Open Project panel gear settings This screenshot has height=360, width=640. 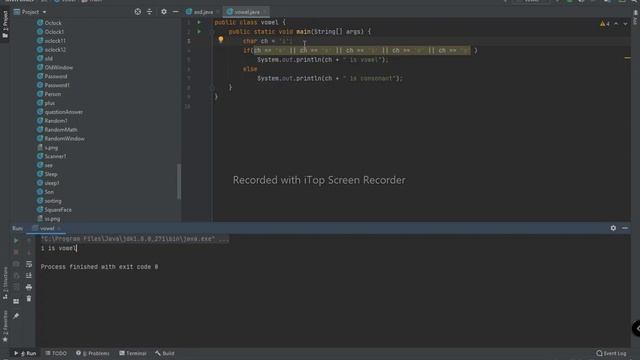(164, 12)
